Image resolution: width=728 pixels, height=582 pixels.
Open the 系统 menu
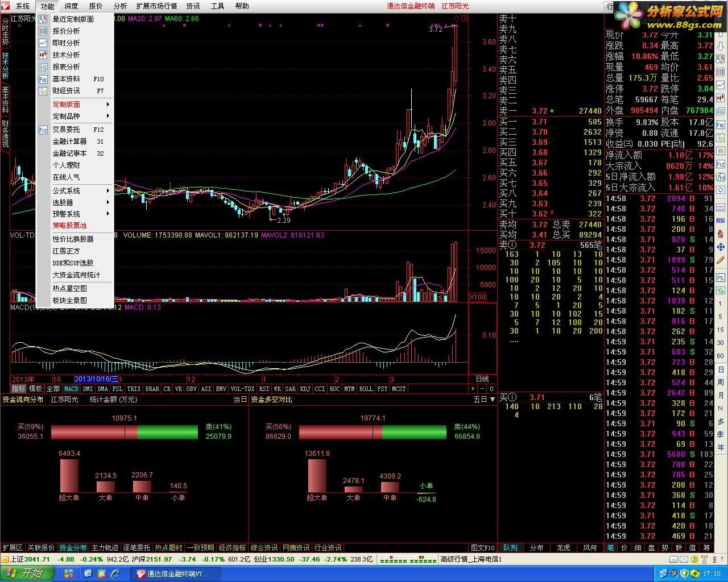(22, 6)
